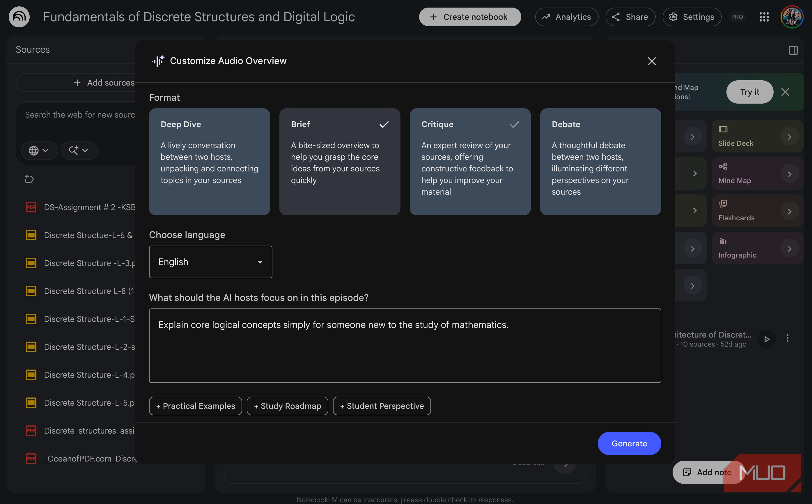This screenshot has height=504, width=812.
Task: Expand Mind Map options chevron
Action: click(x=789, y=174)
